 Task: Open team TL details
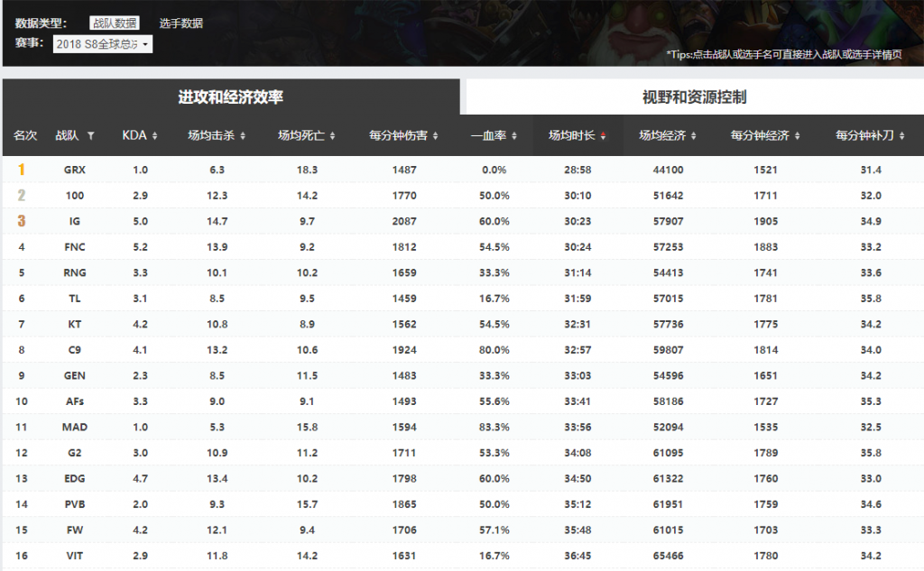tap(75, 299)
